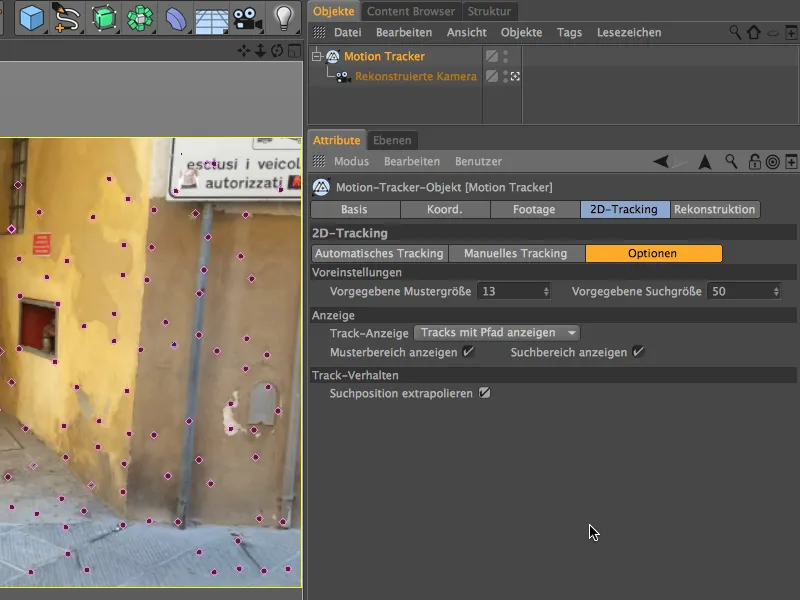
Task: Open the Koord. tab
Action: pos(445,210)
